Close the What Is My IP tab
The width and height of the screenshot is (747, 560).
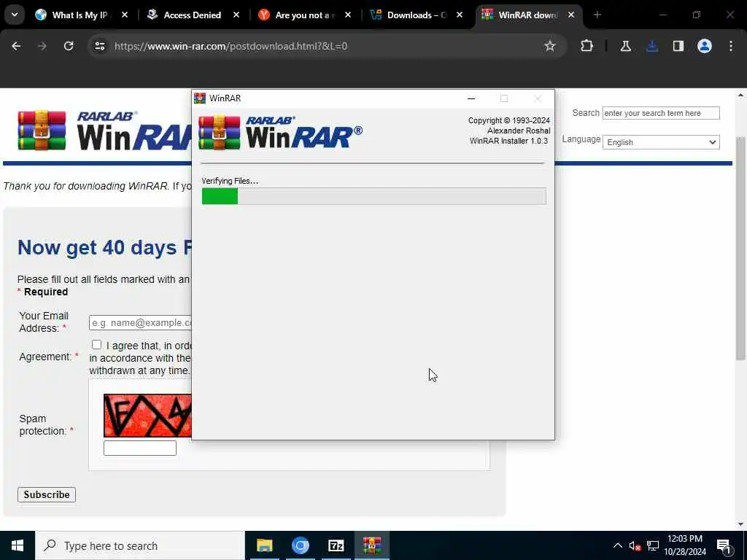pyautogui.click(x=124, y=15)
